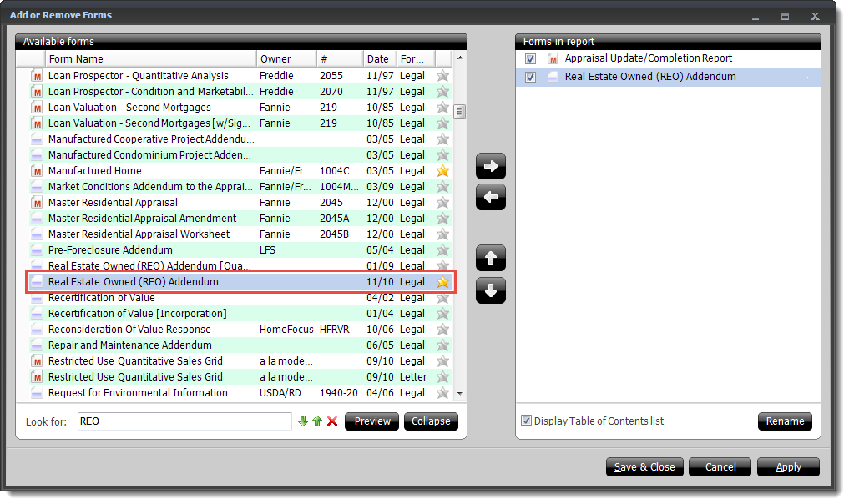Clear search with the red X icon
849x504 pixels.
[332, 421]
